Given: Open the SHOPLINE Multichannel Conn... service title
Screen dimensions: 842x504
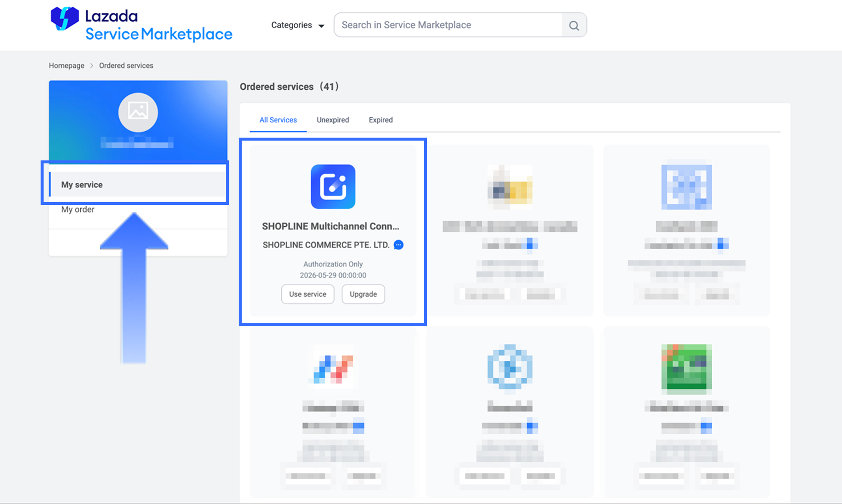Looking at the screenshot, I should click(x=330, y=226).
